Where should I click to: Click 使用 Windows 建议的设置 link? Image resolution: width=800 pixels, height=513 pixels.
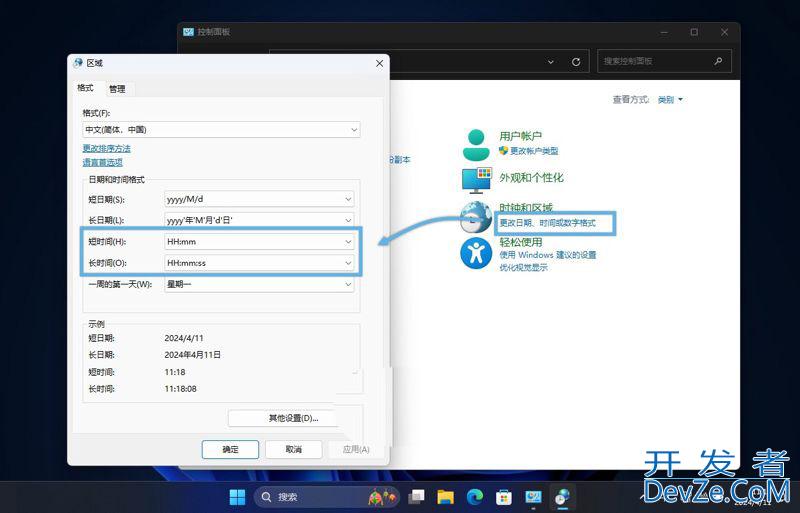click(548, 255)
